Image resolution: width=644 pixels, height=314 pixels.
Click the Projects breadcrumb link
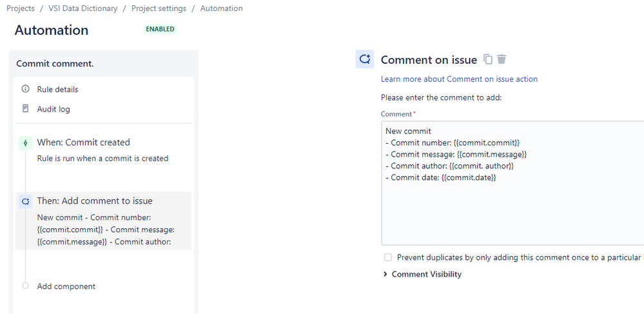pyautogui.click(x=21, y=8)
